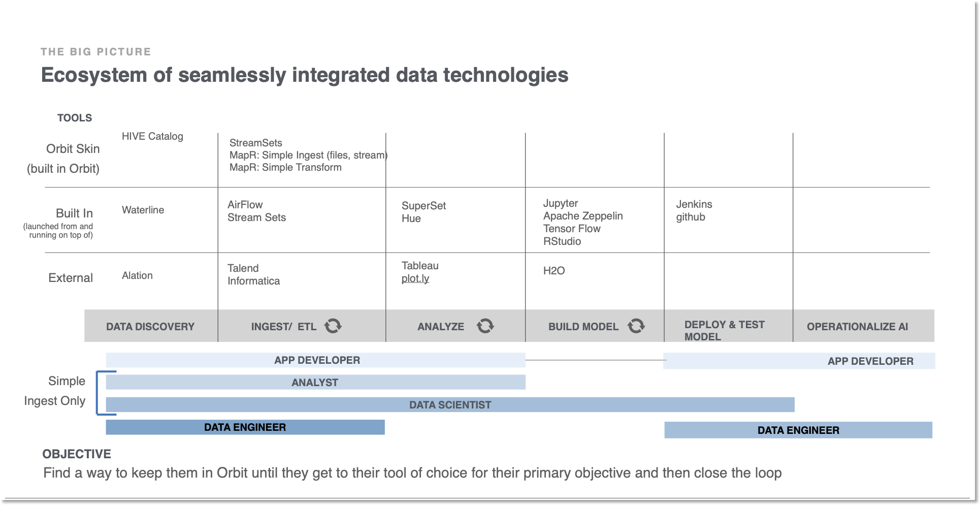Click 'THE BIG PICTURE' subtitle
Viewport: 980px width, 505px height.
pyautogui.click(x=96, y=52)
